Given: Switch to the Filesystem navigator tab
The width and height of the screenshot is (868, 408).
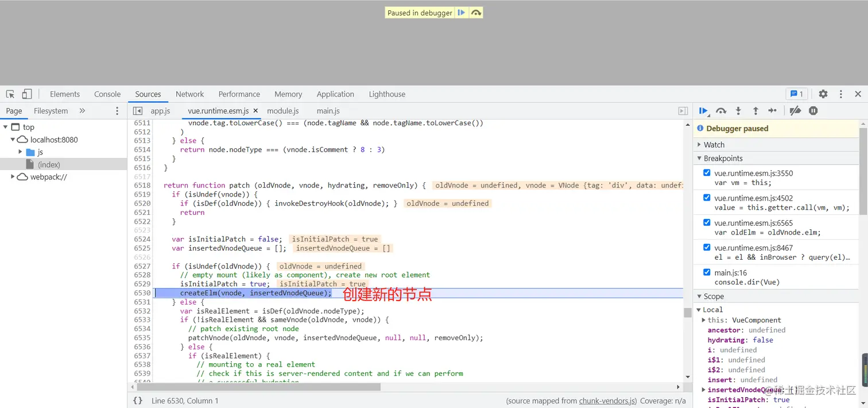Looking at the screenshot, I should pos(51,111).
